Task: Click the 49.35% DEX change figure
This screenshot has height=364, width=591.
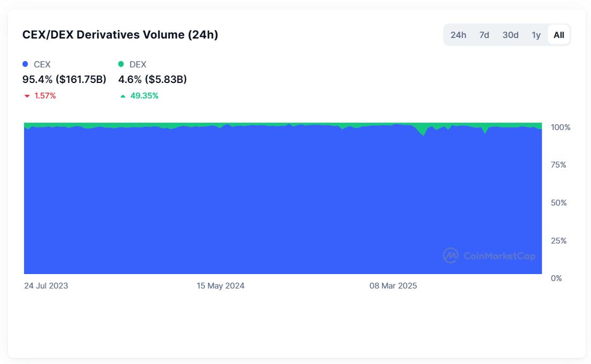Action: coord(144,96)
